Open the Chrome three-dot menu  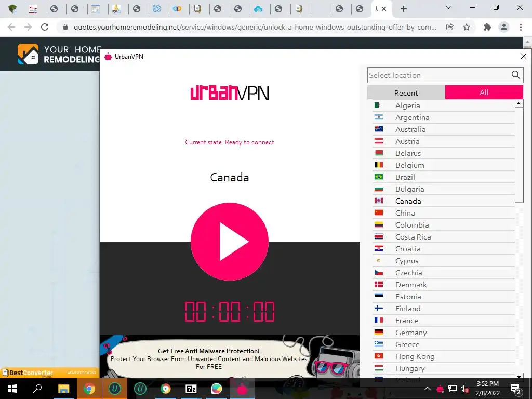pos(521,27)
